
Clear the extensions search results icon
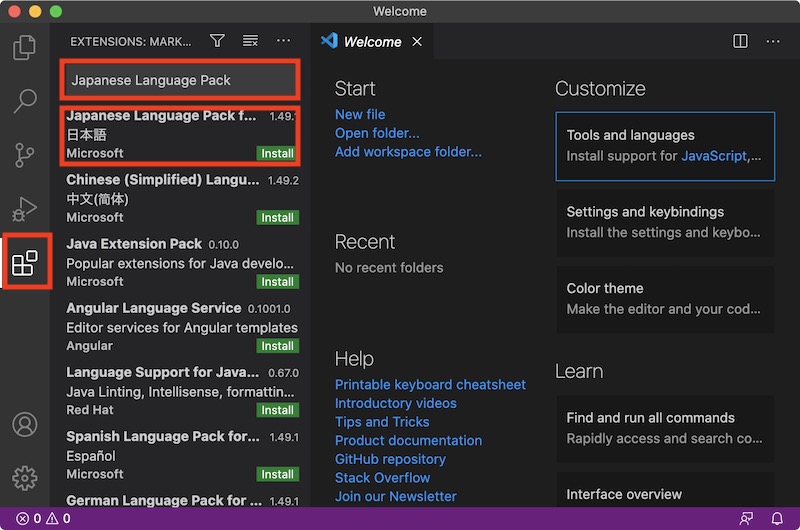click(x=250, y=41)
